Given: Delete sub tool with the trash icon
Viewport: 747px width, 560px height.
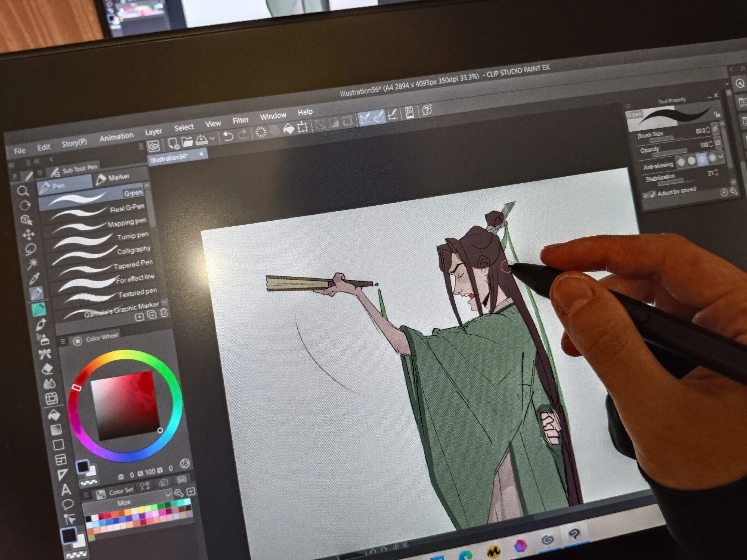Looking at the screenshot, I should click(164, 313).
